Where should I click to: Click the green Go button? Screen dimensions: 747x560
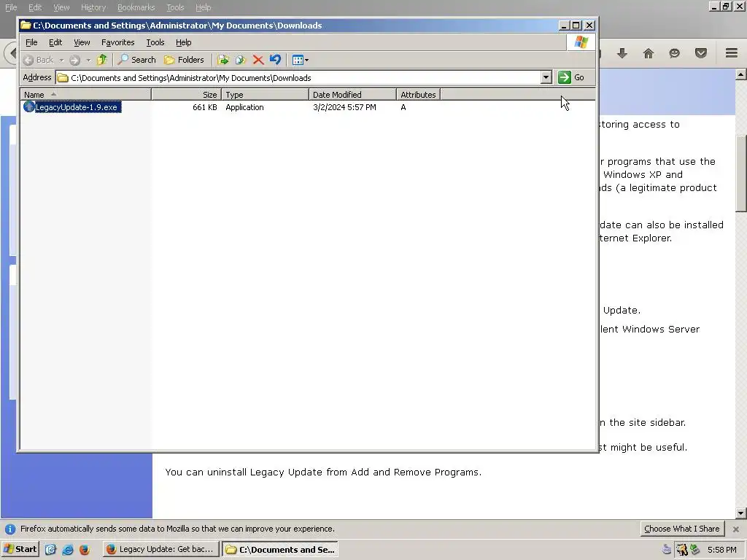point(571,77)
